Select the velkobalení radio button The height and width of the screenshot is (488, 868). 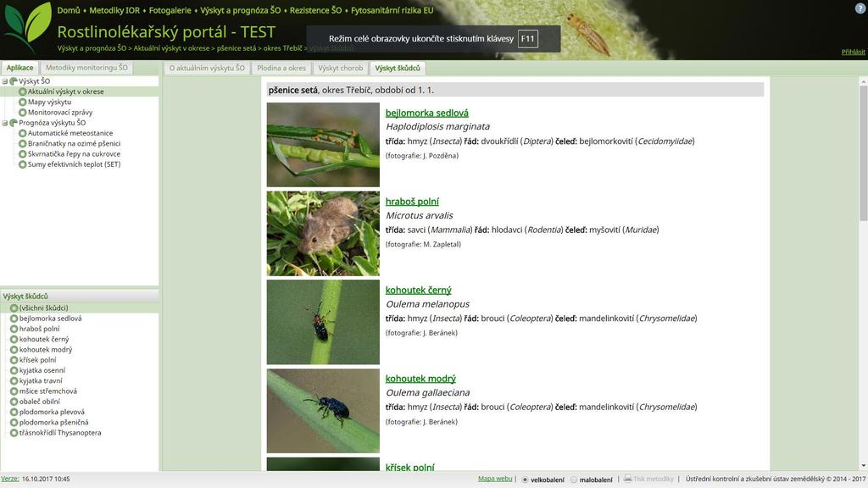click(525, 480)
